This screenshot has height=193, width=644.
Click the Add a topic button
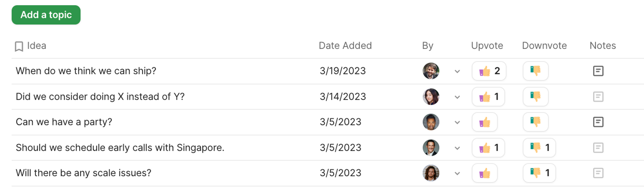tap(46, 15)
